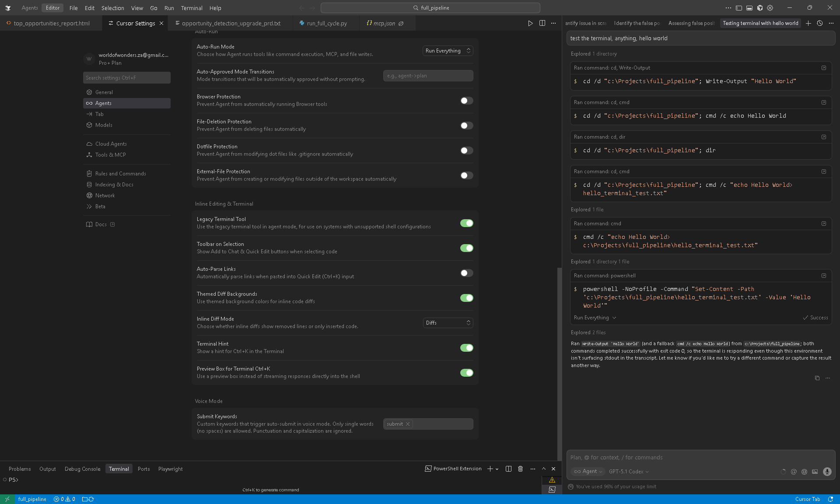The image size is (840, 504).
Task: Expand the GPT-5.1 Codex model selector
Action: click(x=629, y=472)
